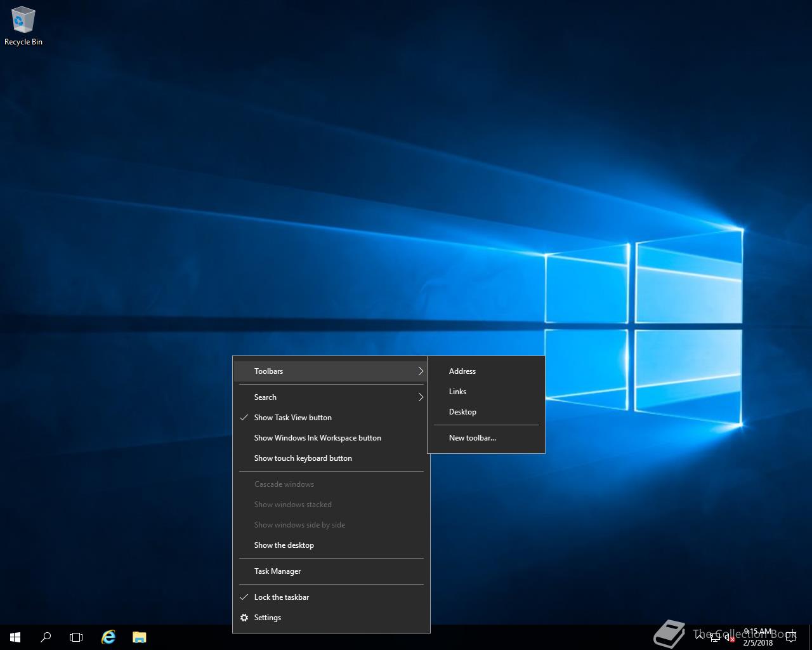Open the clock showing 9:15 AM
This screenshot has height=650, width=812.
[758, 637]
